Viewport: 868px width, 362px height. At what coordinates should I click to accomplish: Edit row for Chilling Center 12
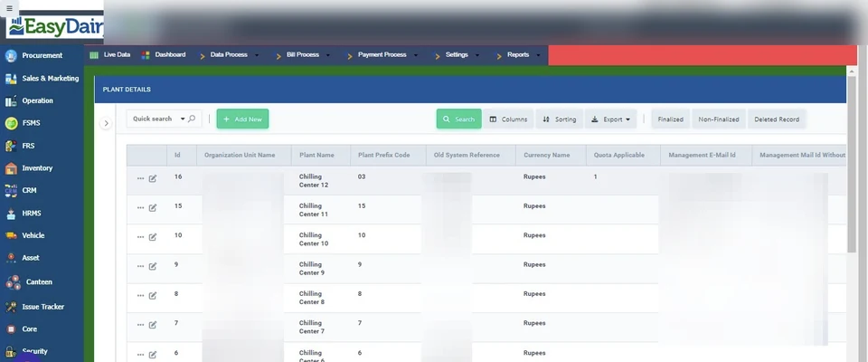click(153, 178)
